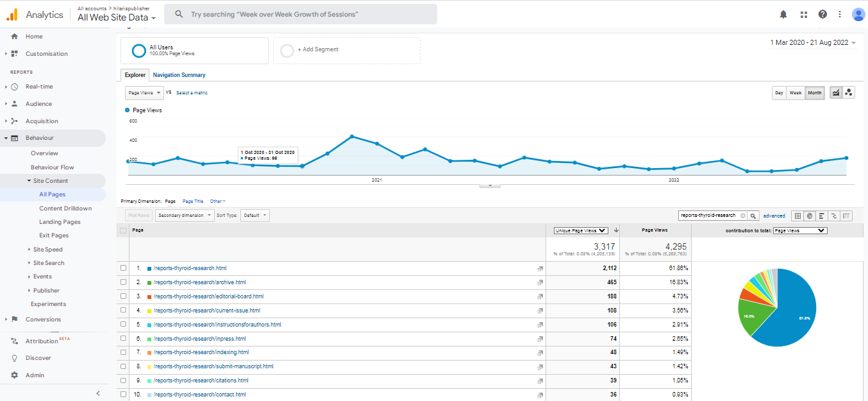Open Landing Pages in the sidebar
This screenshot has width=868, height=401.
[60, 222]
